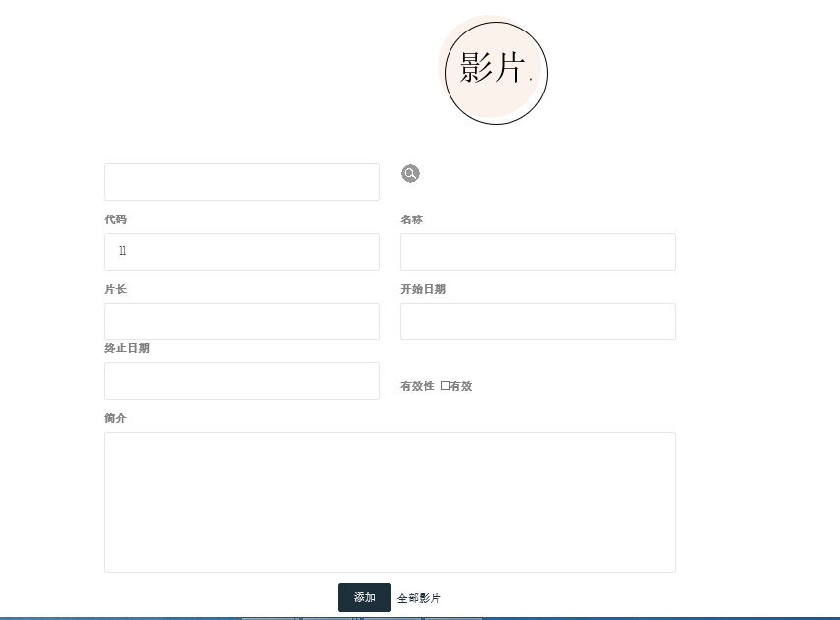Click the 终止日期 input field

[x=242, y=381]
